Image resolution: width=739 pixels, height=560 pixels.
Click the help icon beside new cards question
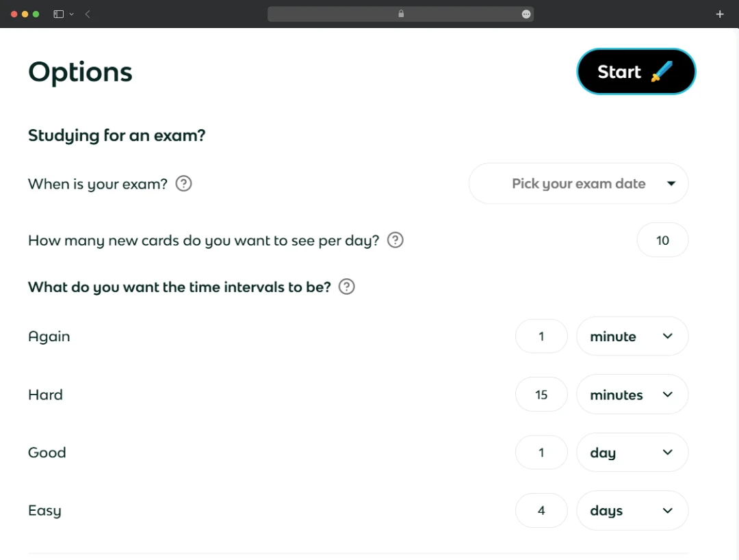395,240
